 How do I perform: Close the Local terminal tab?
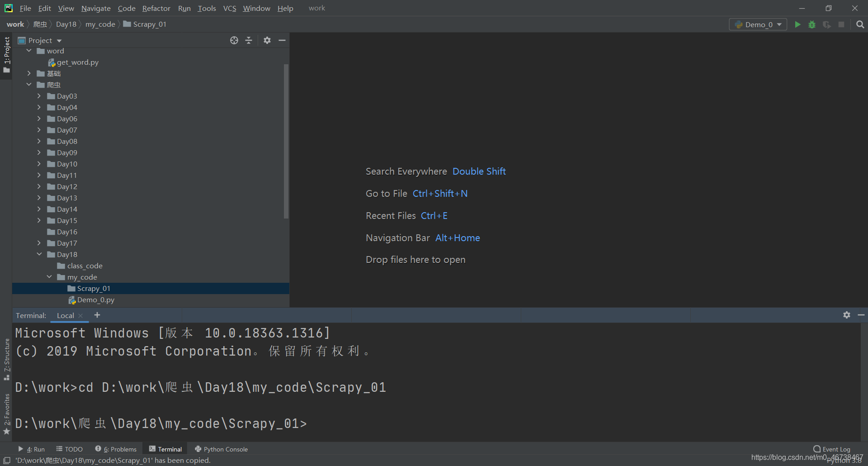pos(80,316)
